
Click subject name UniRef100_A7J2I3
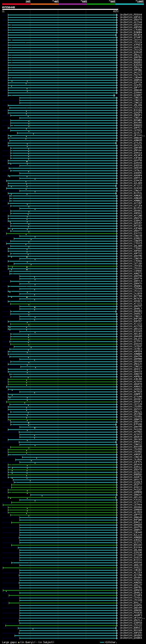click(x=131, y=186)
